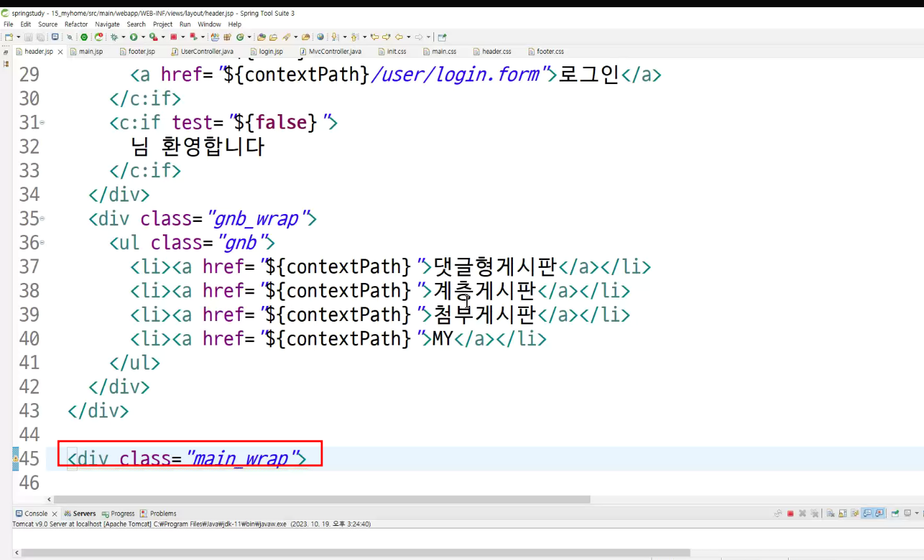
Task: Open the Source menu
Action: coord(48,24)
